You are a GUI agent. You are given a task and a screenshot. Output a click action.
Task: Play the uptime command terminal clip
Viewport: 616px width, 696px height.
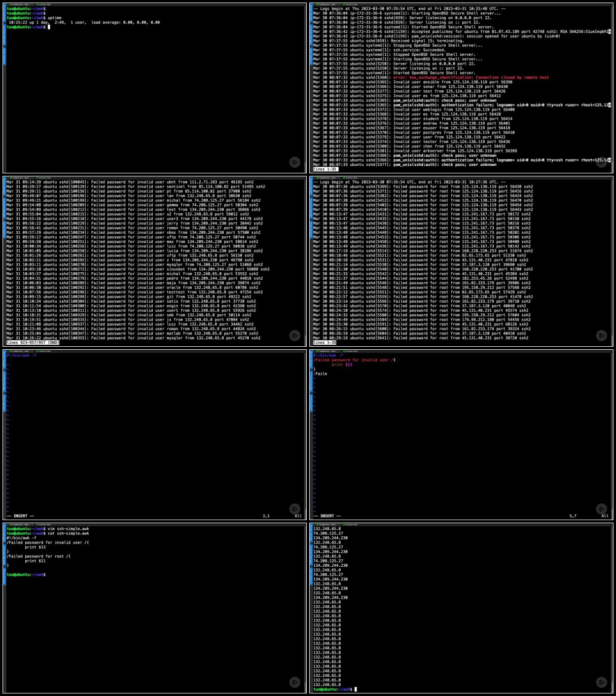pos(295,162)
